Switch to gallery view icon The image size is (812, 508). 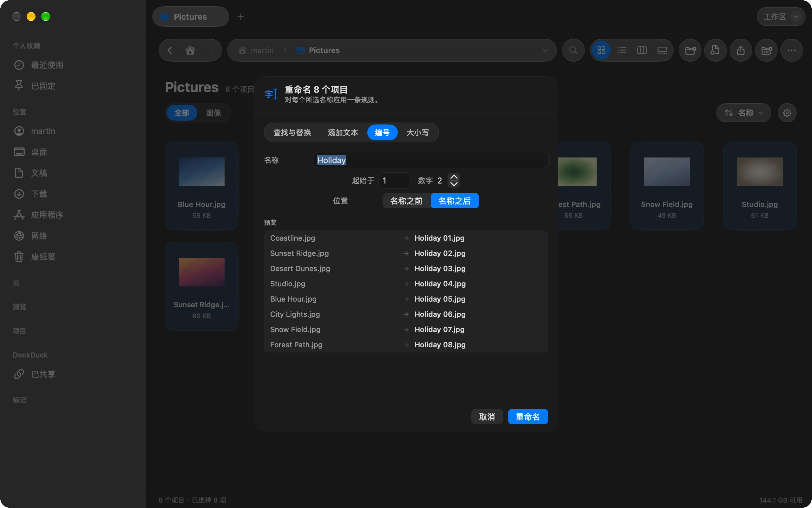(x=662, y=50)
